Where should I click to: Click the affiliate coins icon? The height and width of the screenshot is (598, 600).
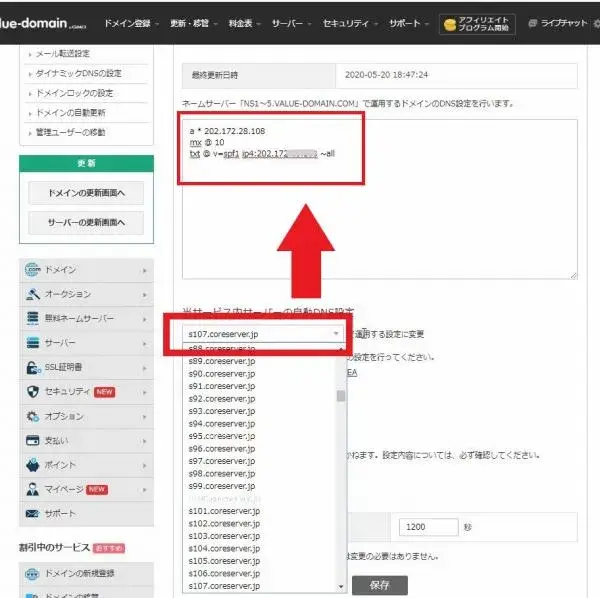pyautogui.click(x=450, y=24)
